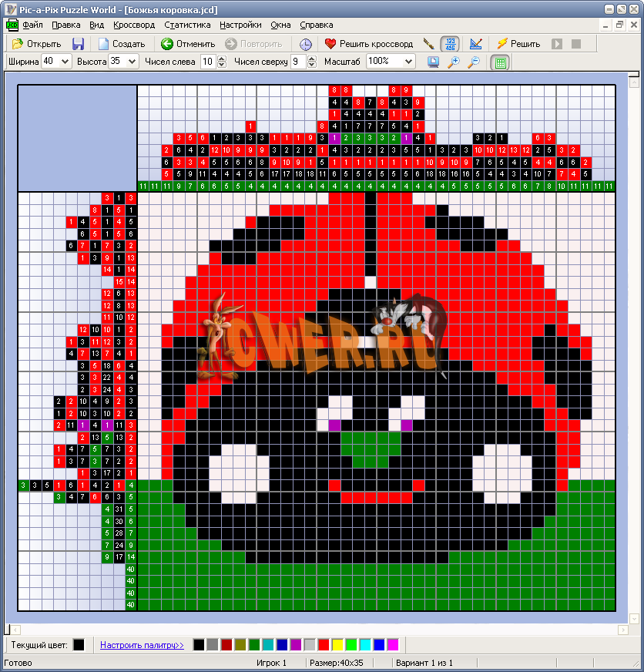
Task: Pick the bright red palette swatch
Action: pos(324,645)
